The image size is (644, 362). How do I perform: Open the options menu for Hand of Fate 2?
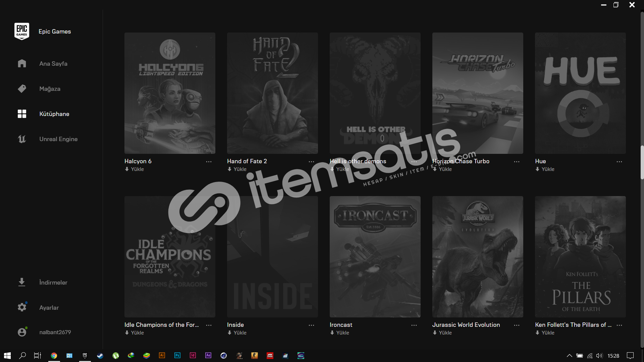pyautogui.click(x=311, y=162)
